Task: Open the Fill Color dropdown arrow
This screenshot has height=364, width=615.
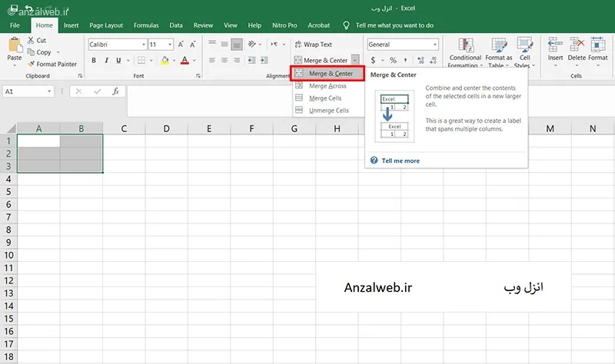Action: coord(175,61)
